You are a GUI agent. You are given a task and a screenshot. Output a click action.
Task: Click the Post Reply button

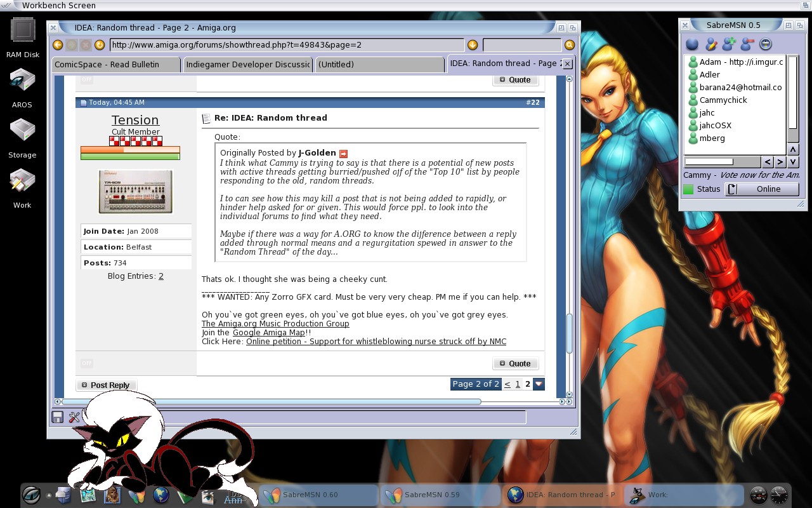(x=106, y=385)
